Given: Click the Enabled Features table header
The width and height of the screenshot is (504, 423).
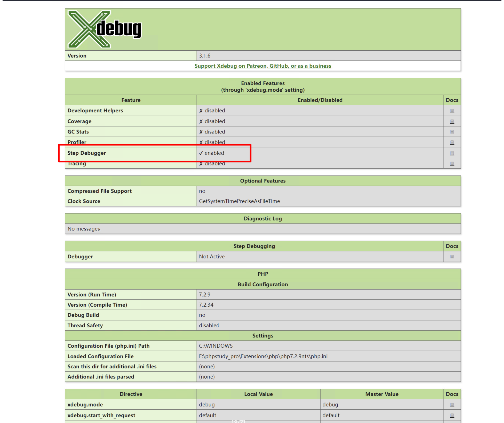Looking at the screenshot, I should point(263,86).
